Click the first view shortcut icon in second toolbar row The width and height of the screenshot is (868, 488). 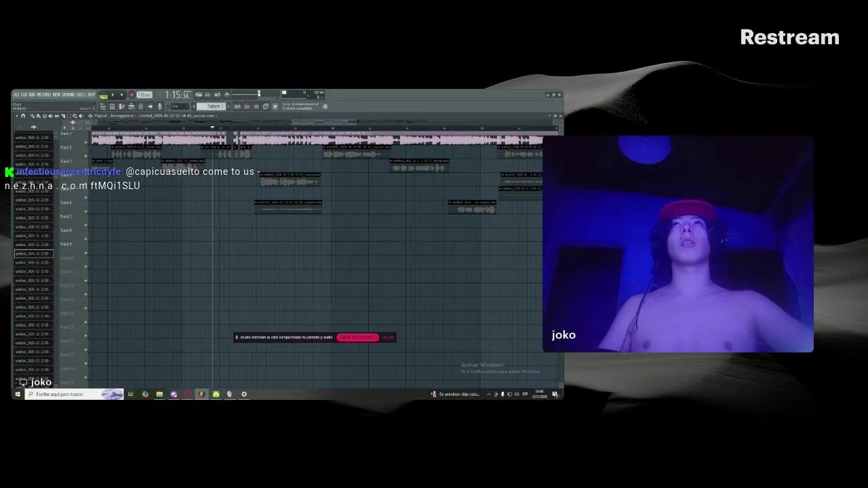(102, 106)
